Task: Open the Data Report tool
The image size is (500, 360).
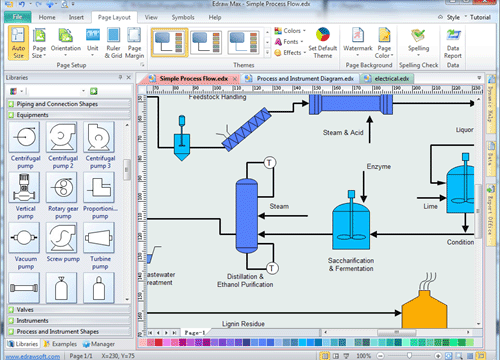Action: [x=453, y=43]
